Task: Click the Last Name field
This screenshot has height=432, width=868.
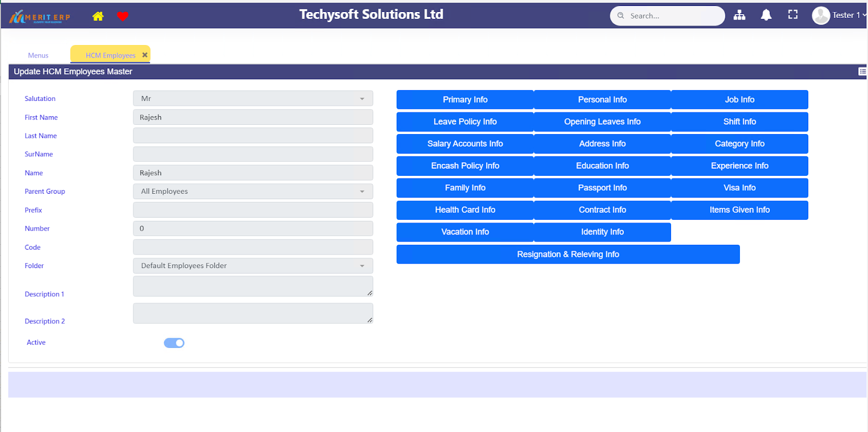Action: 253,136
